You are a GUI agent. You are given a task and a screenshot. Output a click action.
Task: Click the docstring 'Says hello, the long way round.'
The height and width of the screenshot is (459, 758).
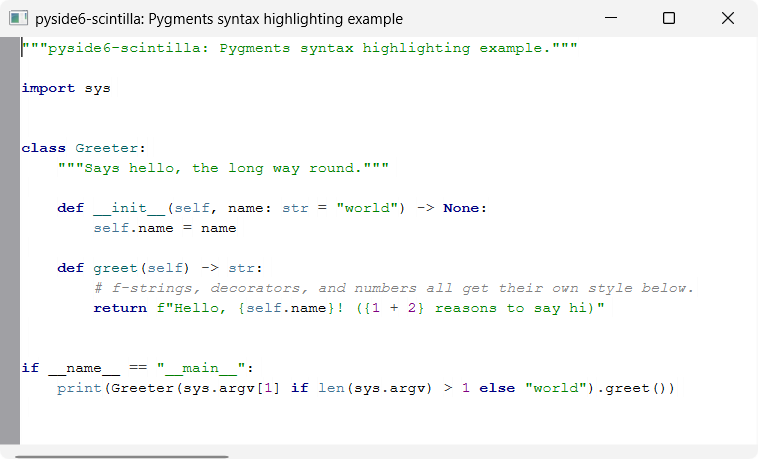point(223,168)
